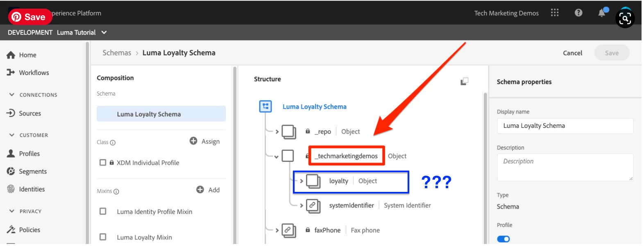644x246 pixels.
Task: Check the Luma Identity Profile Mixin checkbox
Action: tap(103, 211)
